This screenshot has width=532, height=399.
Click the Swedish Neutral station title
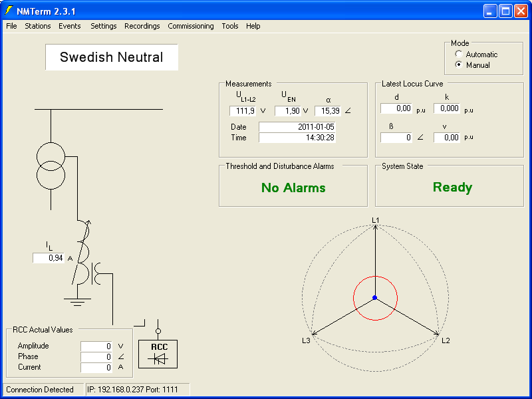112,57
